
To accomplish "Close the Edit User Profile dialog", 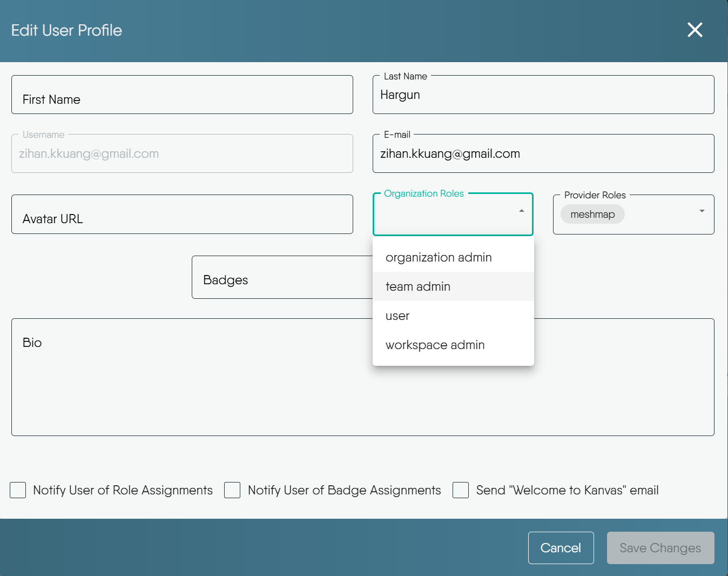I will click(x=695, y=30).
